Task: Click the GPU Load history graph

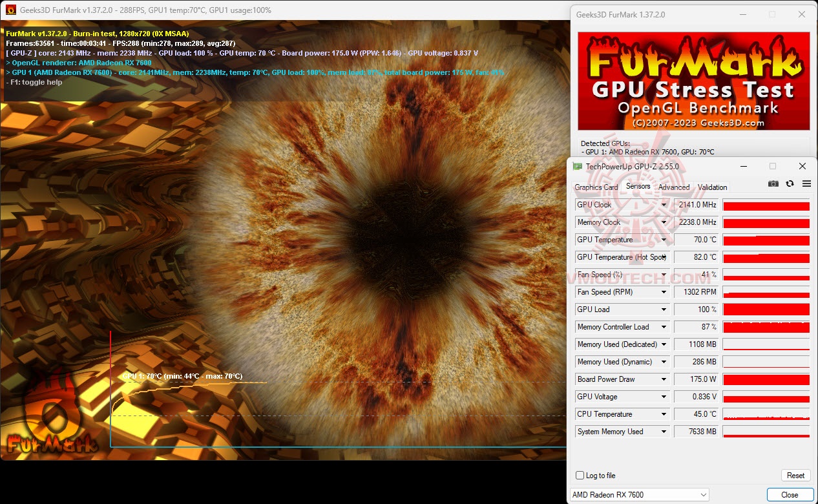Action: pos(766,310)
